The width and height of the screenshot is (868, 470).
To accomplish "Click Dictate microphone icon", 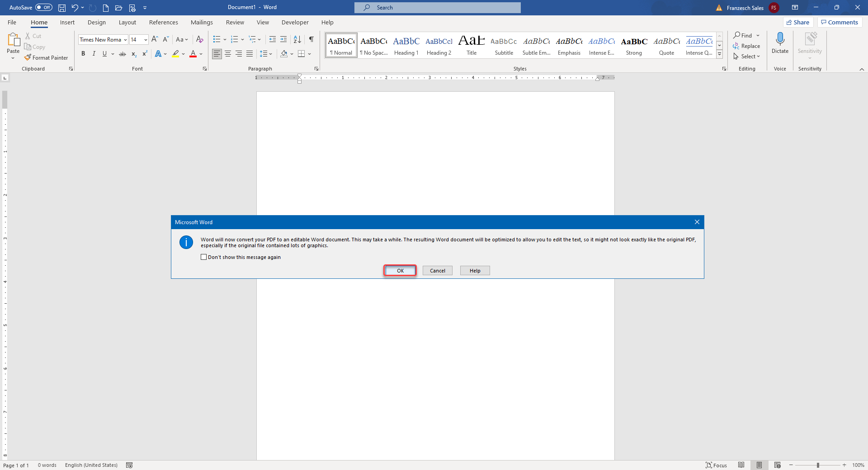I will pyautogui.click(x=780, y=38).
